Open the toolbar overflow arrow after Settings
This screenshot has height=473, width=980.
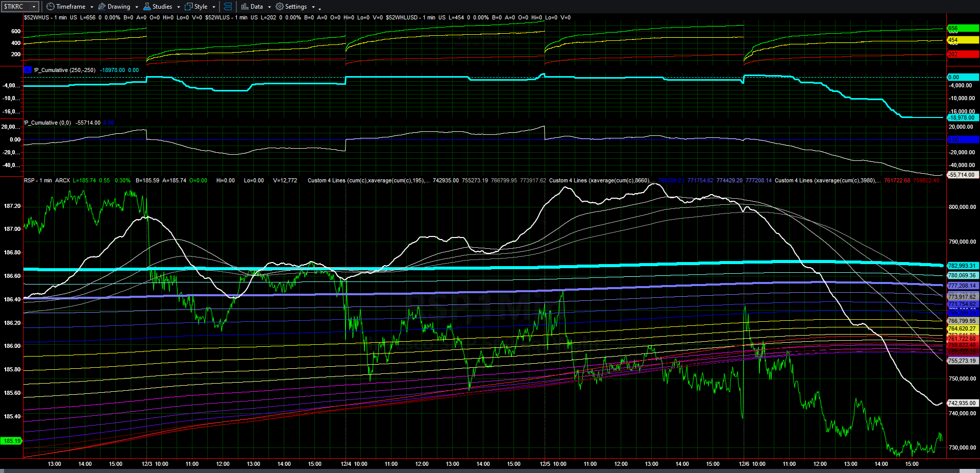pos(320,8)
